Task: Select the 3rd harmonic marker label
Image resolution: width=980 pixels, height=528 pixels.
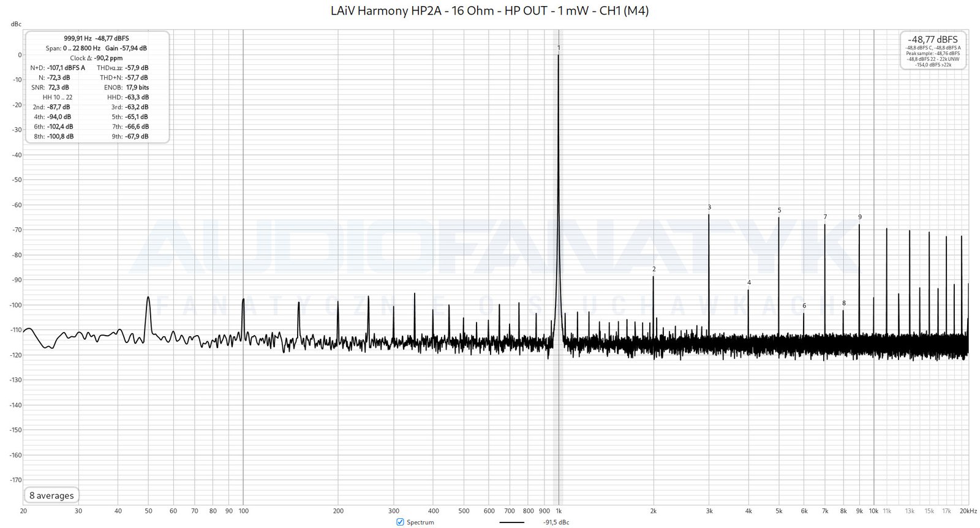Action: click(x=709, y=208)
